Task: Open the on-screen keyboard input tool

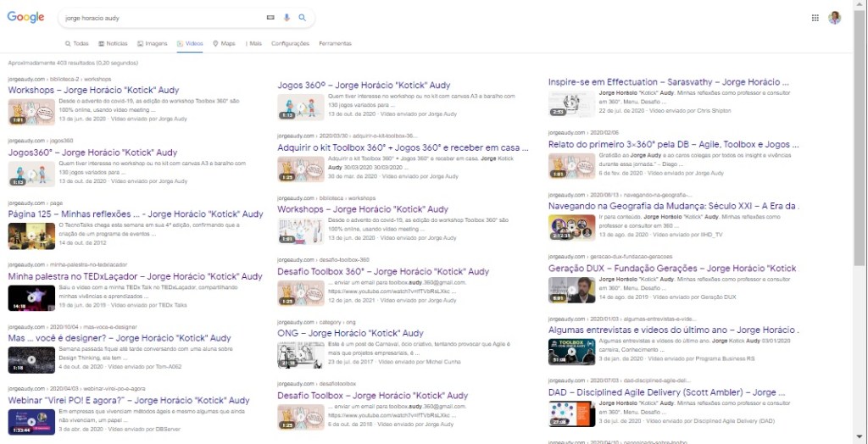Action: tap(270, 17)
